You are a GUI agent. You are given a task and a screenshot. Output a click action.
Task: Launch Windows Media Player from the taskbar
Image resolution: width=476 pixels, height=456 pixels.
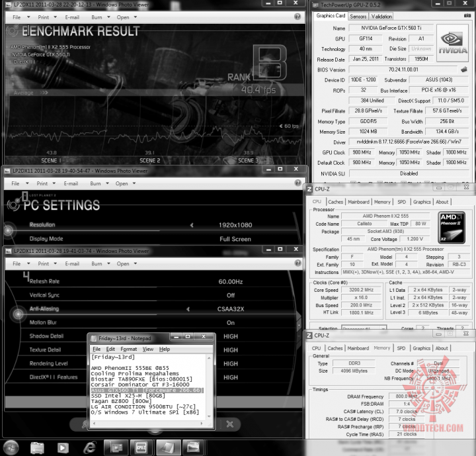[x=63, y=447]
